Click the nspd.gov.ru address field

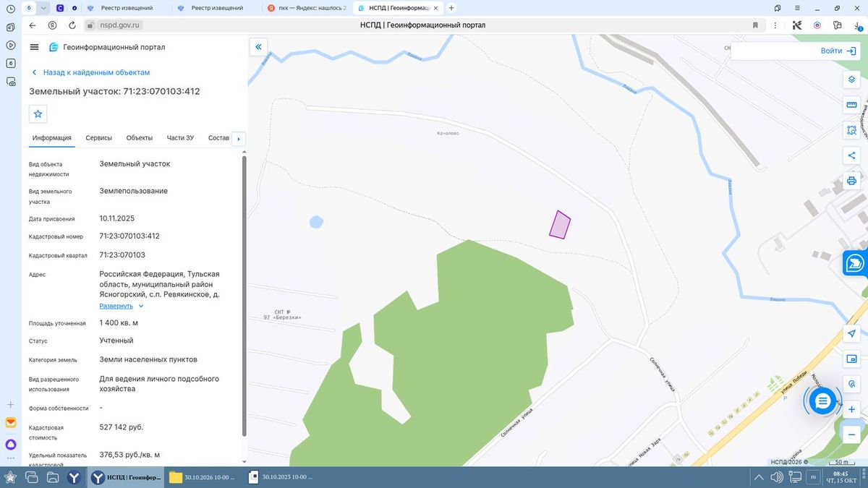pos(119,25)
